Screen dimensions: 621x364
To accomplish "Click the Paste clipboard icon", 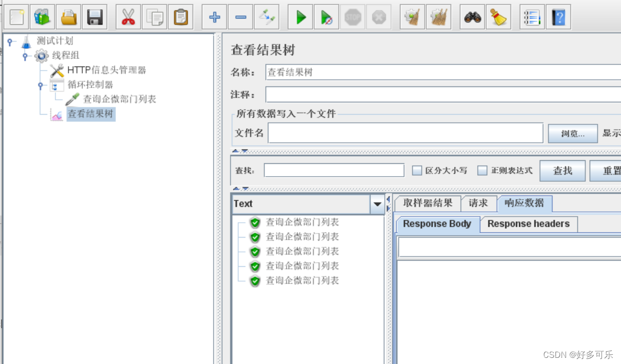I will pos(180,17).
